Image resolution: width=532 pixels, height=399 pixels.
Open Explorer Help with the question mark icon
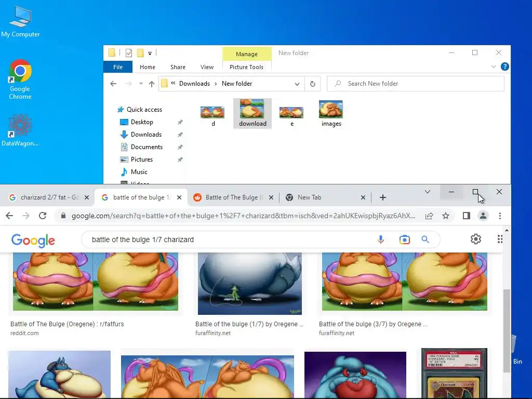(505, 66)
